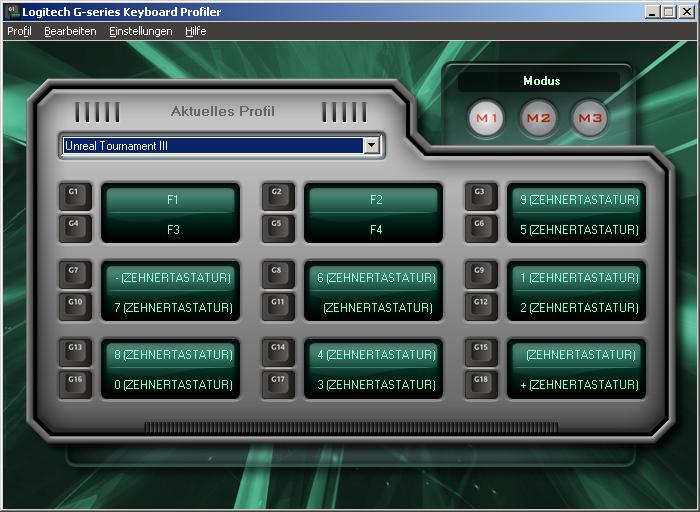Click the G17 key icon
700x512 pixels.
pyautogui.click(x=278, y=384)
